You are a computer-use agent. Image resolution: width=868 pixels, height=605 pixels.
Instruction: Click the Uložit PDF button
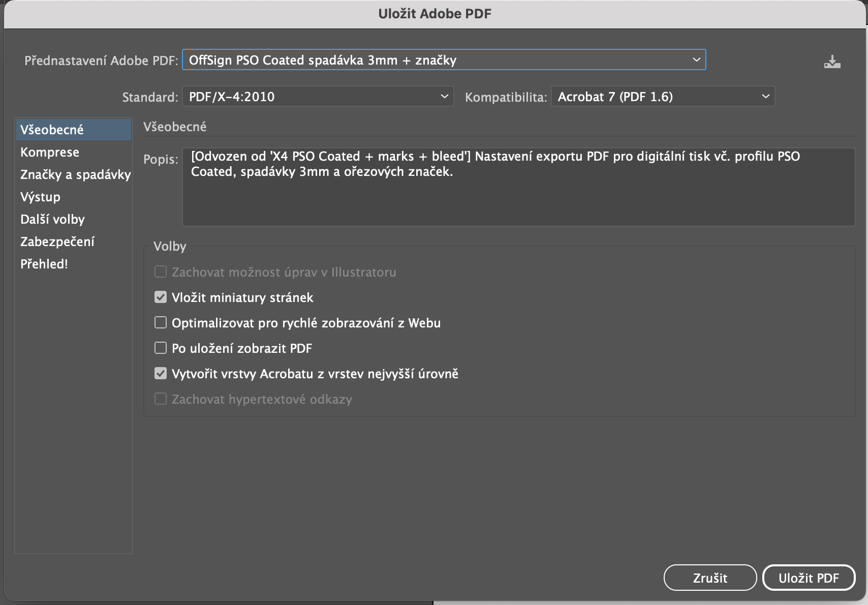[809, 578]
